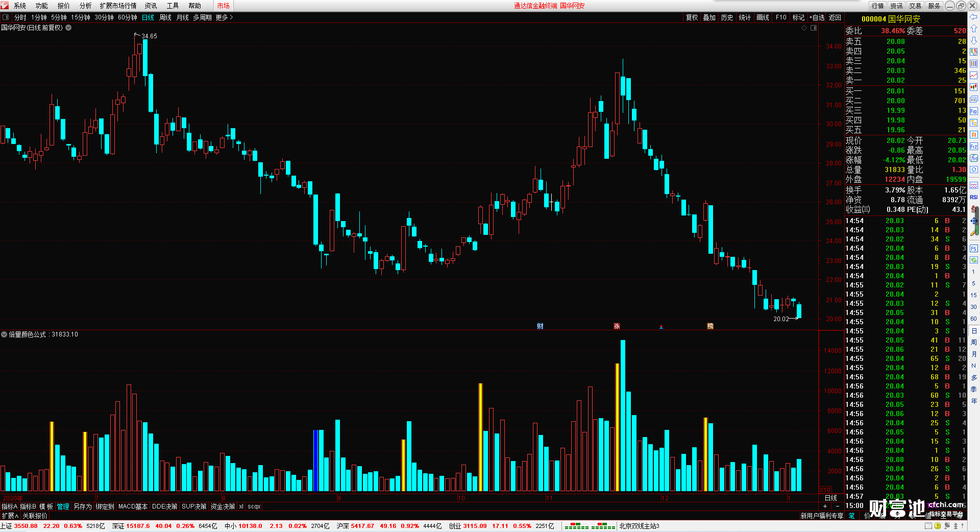Open the intraday line chart sidebar icon
Viewport: 980px width, 532px height.
click(973, 76)
